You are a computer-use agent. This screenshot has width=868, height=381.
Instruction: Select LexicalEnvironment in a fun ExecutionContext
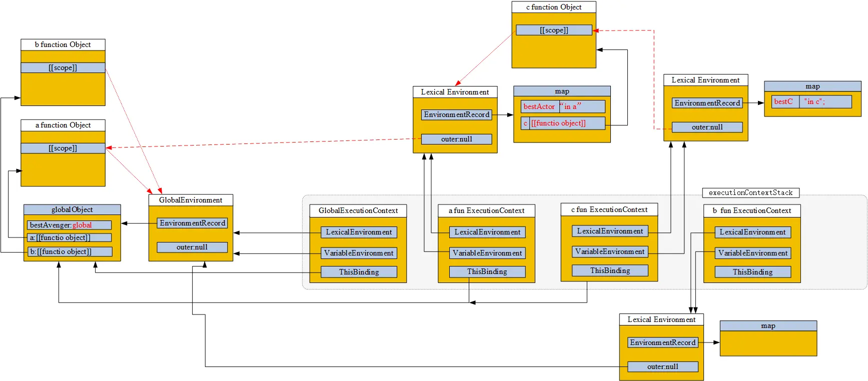point(487,232)
